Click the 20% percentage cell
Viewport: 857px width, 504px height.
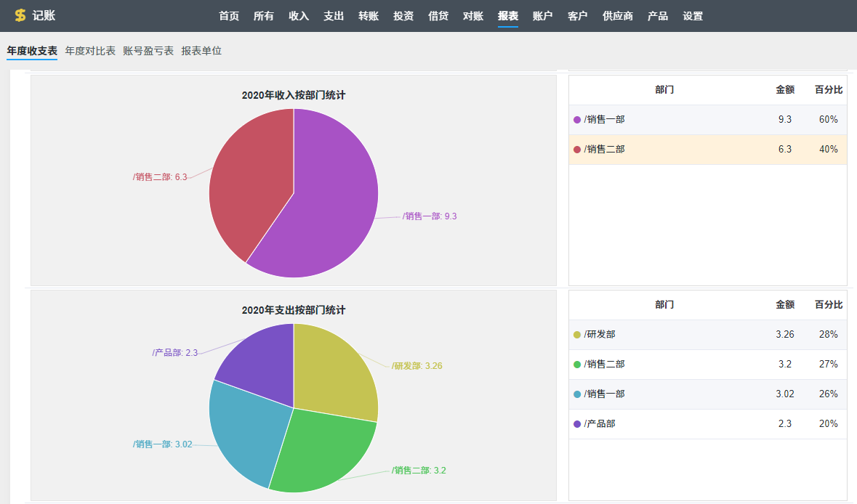(x=828, y=423)
